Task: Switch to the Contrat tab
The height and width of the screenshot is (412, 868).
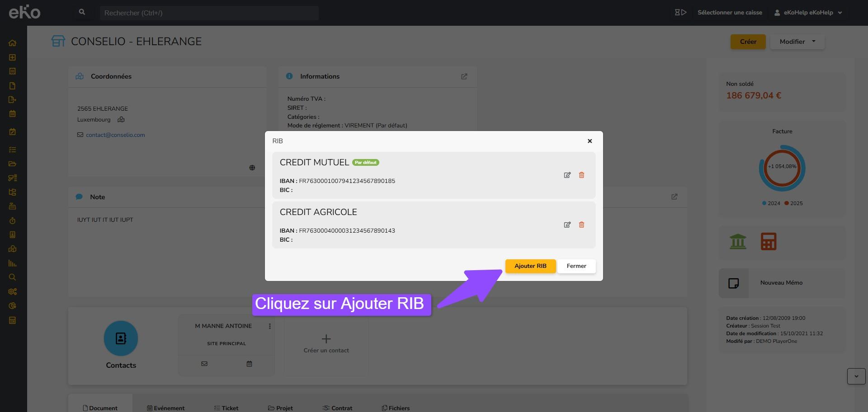Action: [x=337, y=408]
